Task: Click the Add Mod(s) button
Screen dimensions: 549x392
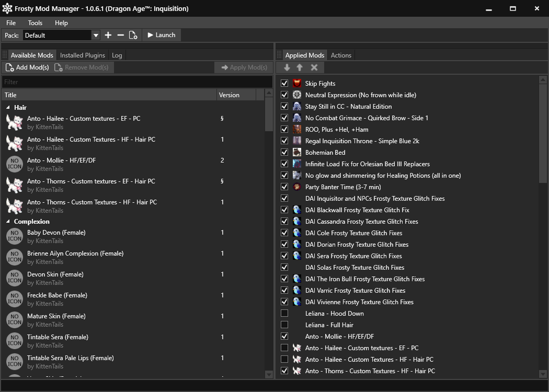Action: (27, 67)
